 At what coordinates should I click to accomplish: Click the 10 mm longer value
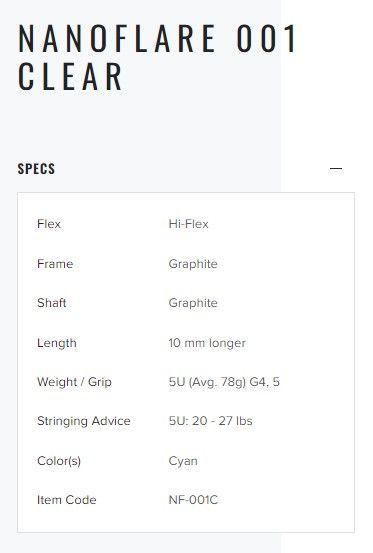tap(207, 343)
